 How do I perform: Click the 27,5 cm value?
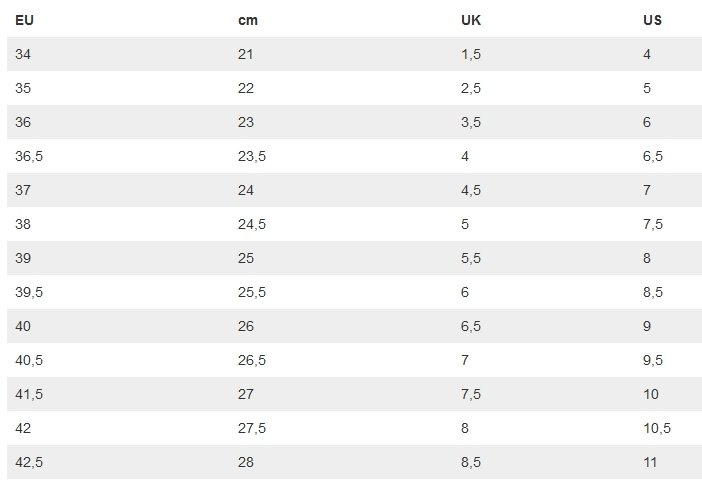coord(252,428)
